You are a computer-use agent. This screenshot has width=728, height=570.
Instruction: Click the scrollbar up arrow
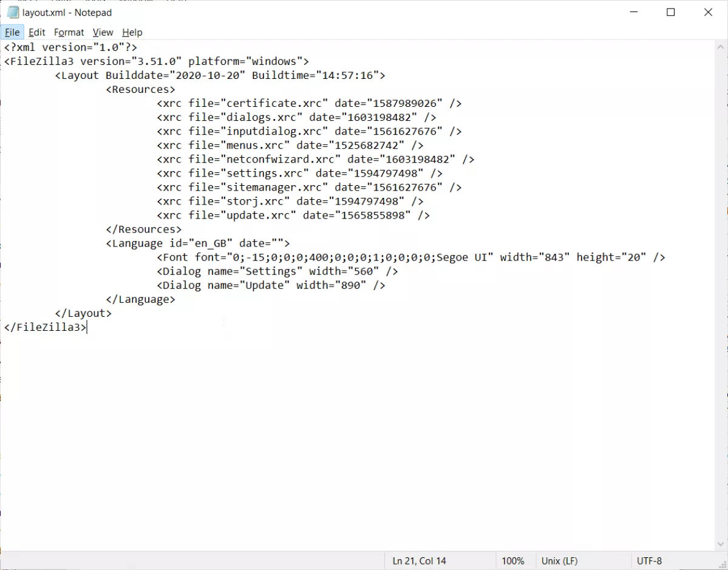point(721,47)
